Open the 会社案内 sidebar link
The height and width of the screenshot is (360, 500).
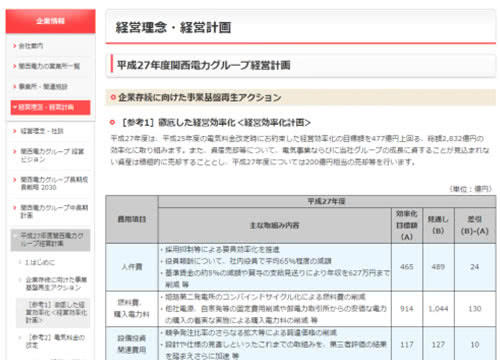click(x=31, y=46)
